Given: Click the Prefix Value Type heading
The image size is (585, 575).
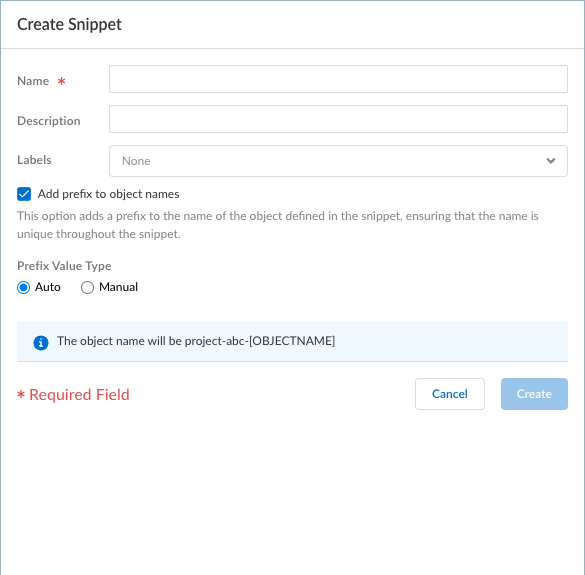Looking at the screenshot, I should (x=64, y=266).
